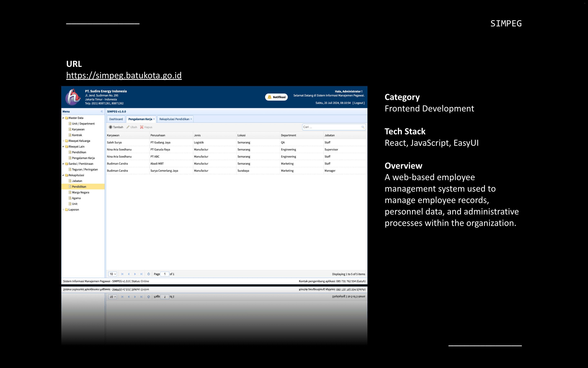588x368 pixels.
Task: Click the PT Garuda Raya cell
Action: click(x=171, y=149)
